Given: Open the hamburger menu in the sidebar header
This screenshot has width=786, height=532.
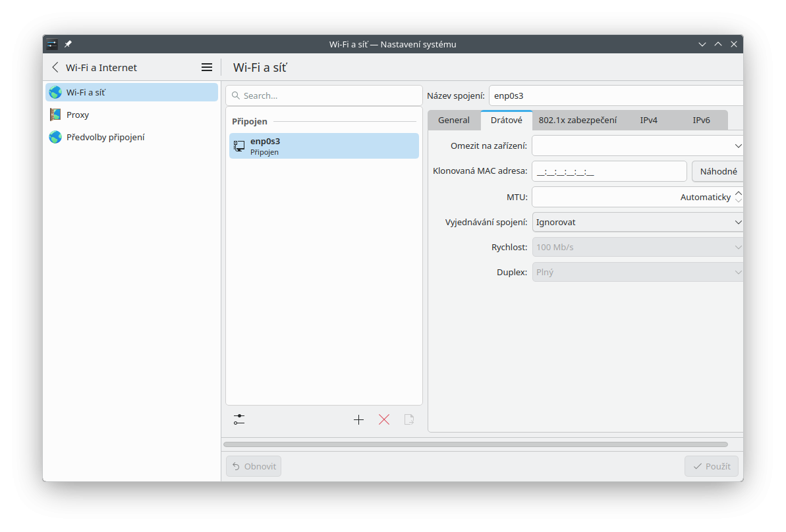Looking at the screenshot, I should point(206,68).
